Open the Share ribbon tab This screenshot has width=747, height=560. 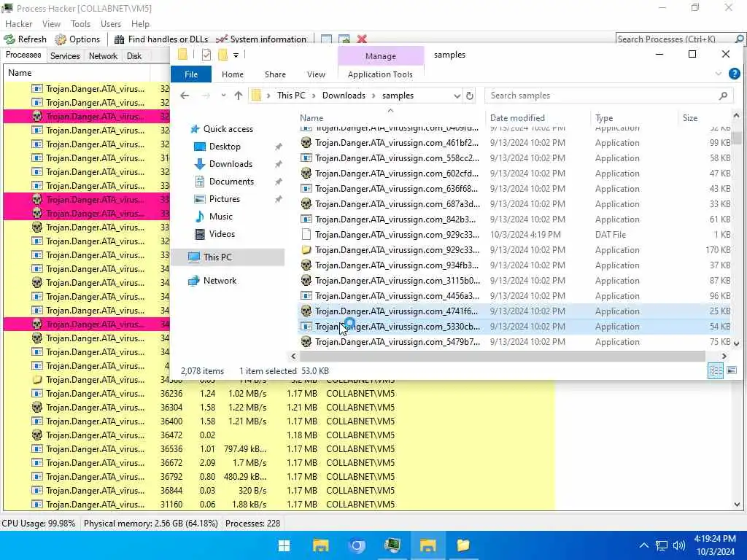(x=275, y=74)
